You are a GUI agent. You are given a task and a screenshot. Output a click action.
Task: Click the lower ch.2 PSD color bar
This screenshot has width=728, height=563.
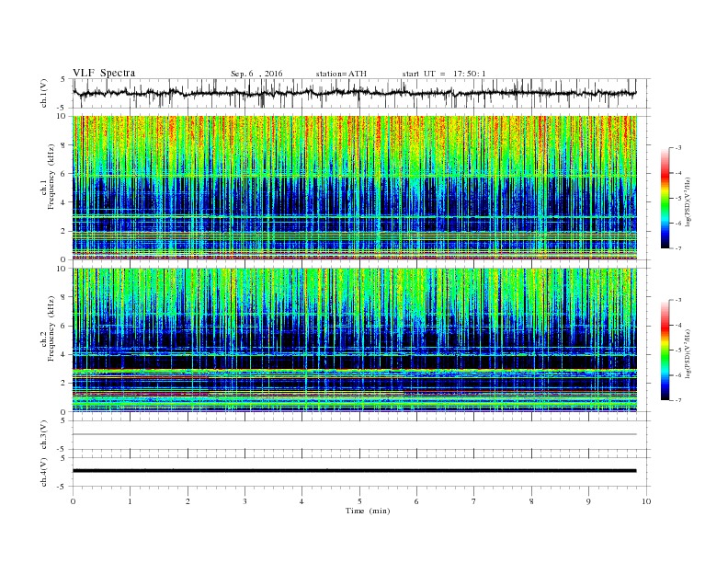coord(665,350)
